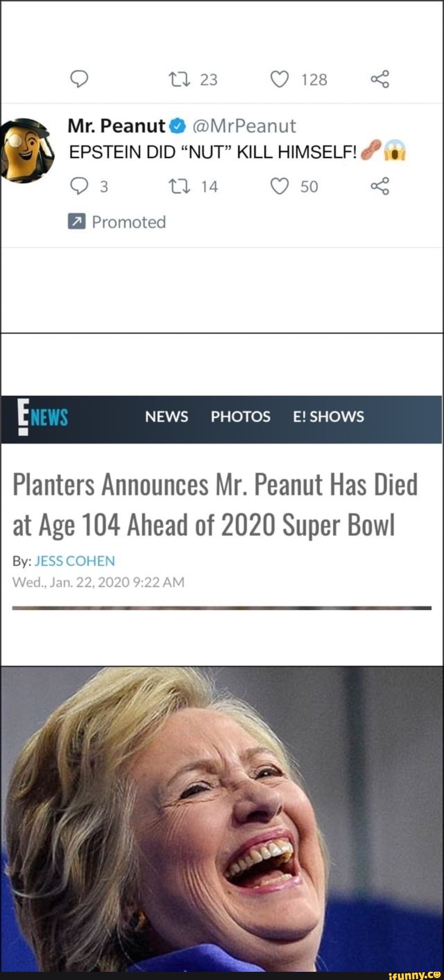Click the Promoted label
The width and height of the screenshot is (444, 980).
(129, 222)
